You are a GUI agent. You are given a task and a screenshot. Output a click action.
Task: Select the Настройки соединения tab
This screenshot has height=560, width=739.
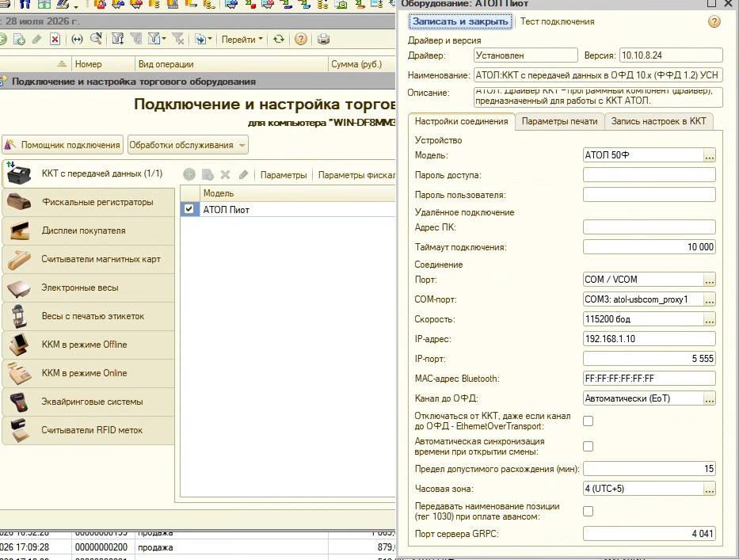(x=462, y=122)
